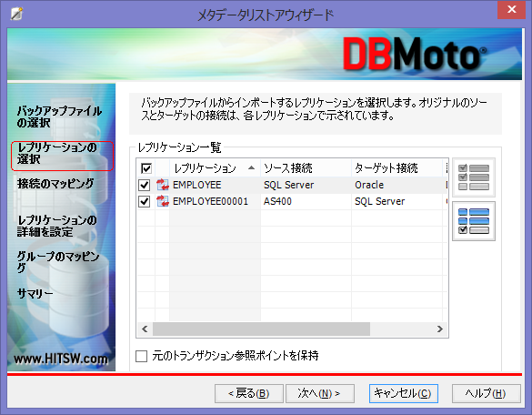Uncheck the EMPLOYEE row checkbox

[145, 185]
